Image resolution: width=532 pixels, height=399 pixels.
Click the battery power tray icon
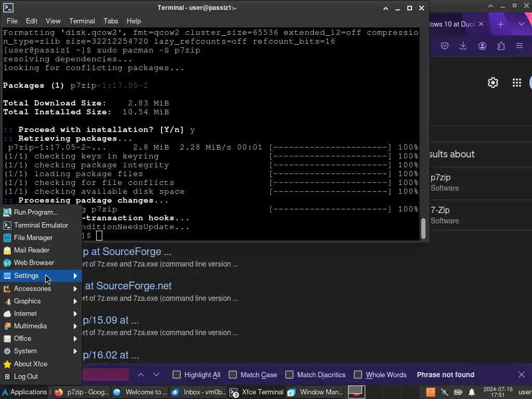coord(458,393)
